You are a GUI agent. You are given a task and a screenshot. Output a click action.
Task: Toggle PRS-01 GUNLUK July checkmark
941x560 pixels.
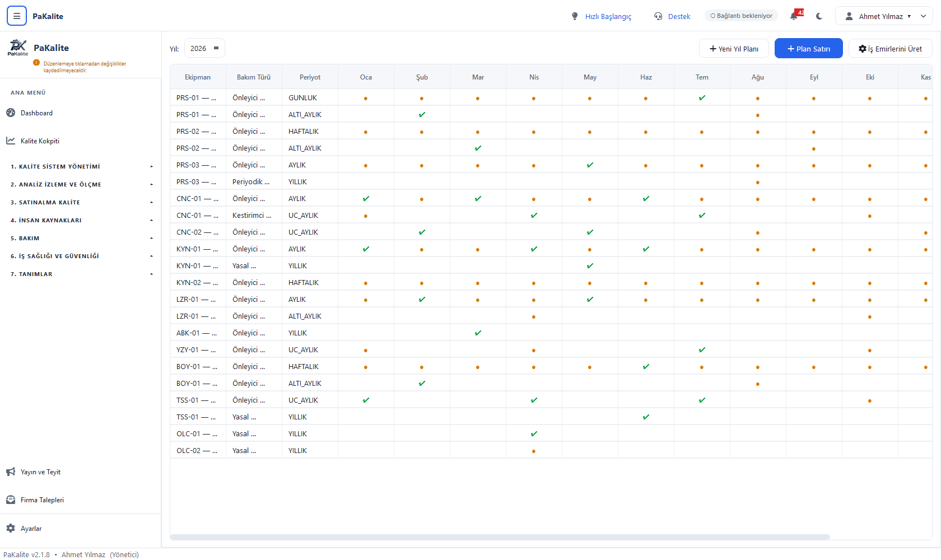(x=702, y=98)
